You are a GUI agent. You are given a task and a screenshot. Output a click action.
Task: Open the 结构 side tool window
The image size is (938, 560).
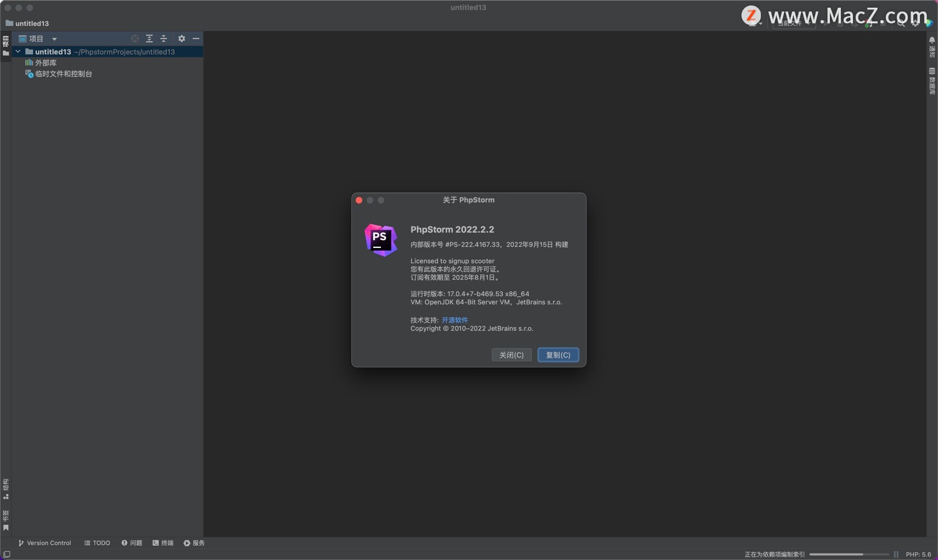point(5,489)
